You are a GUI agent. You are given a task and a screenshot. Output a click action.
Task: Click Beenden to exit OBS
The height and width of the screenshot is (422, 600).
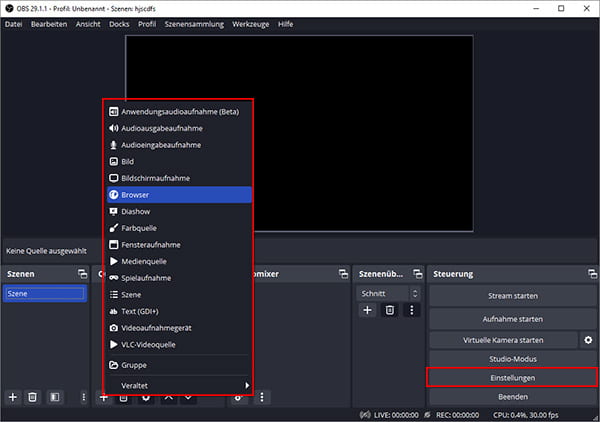click(513, 397)
